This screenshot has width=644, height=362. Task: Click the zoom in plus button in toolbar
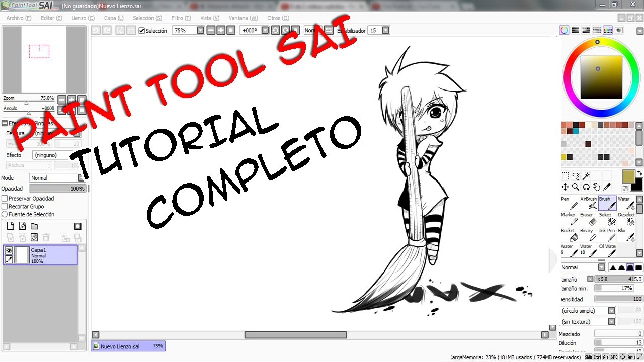click(x=221, y=30)
